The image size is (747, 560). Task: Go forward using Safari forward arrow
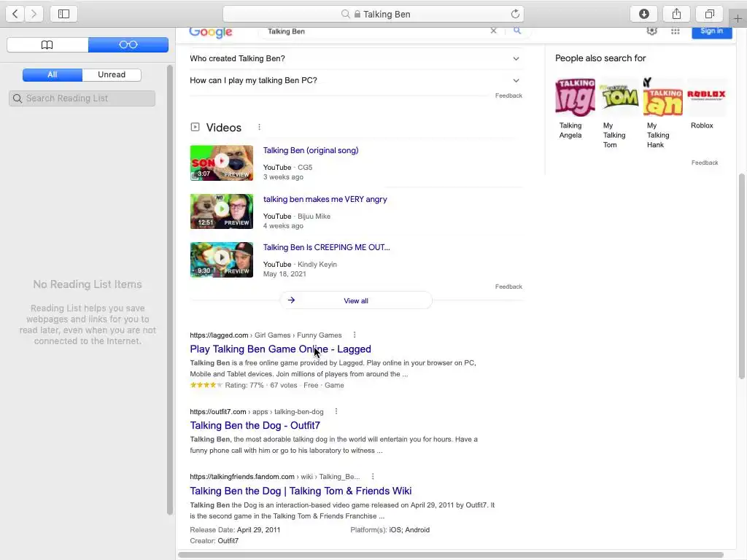click(34, 14)
